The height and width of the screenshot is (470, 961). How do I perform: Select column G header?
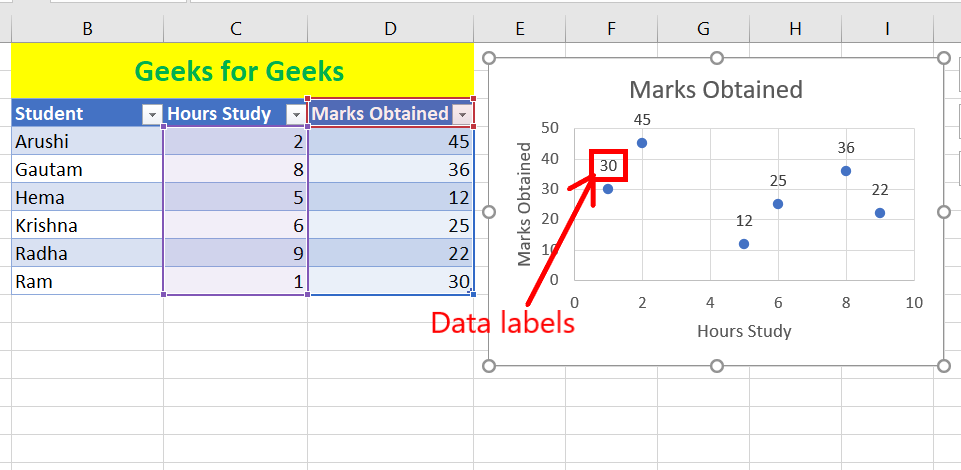pyautogui.click(x=704, y=29)
